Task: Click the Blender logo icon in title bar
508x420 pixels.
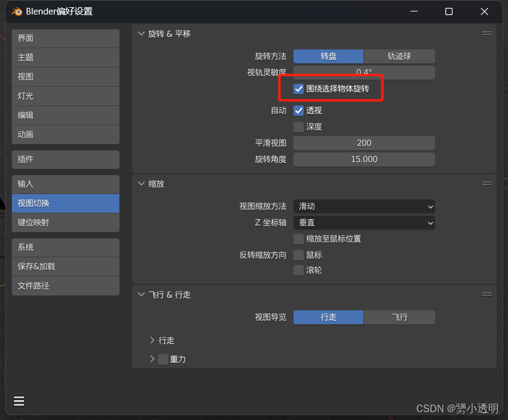Action: (x=17, y=11)
